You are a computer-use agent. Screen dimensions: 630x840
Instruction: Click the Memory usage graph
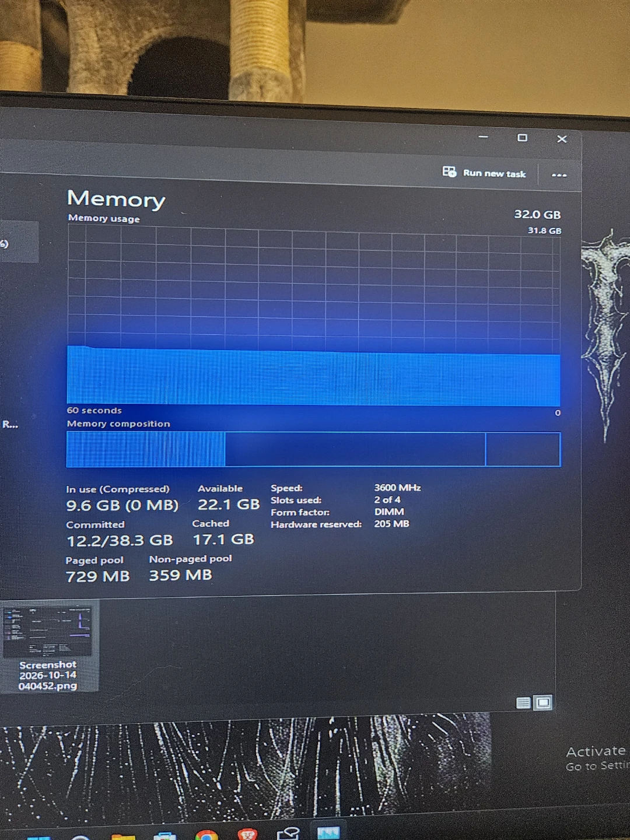pyautogui.click(x=314, y=316)
